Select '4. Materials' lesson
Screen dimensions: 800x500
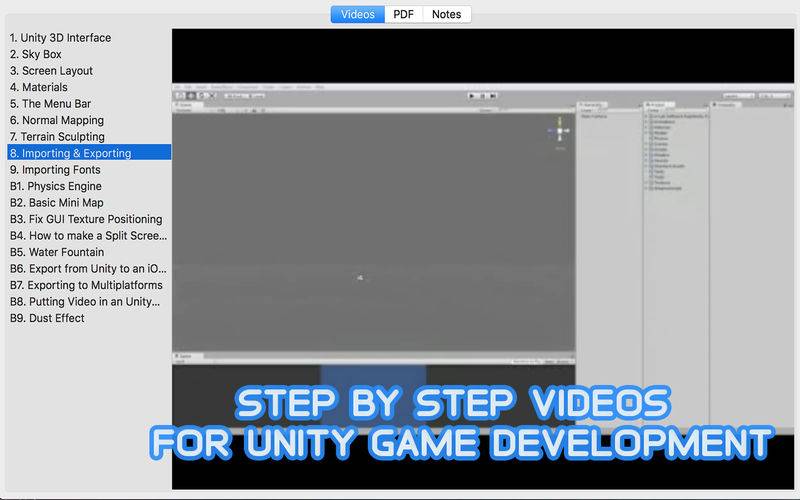point(39,87)
